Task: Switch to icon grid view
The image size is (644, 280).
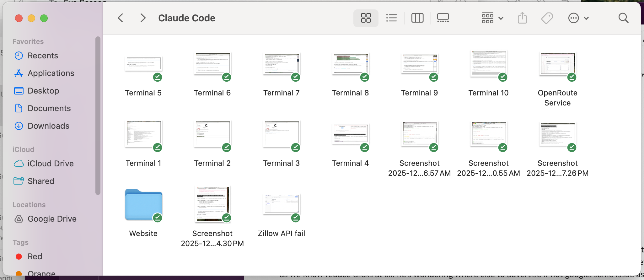Action: [x=366, y=18]
